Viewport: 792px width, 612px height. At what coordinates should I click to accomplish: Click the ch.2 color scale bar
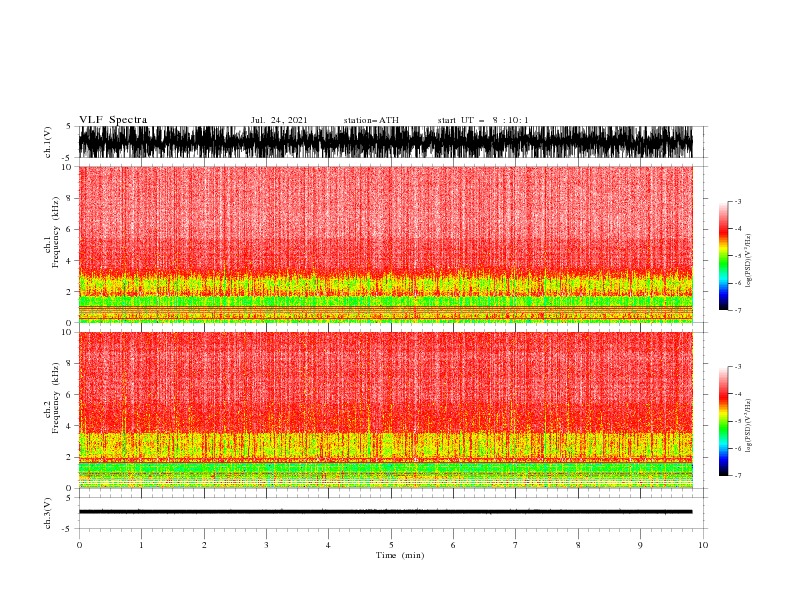tap(723, 421)
